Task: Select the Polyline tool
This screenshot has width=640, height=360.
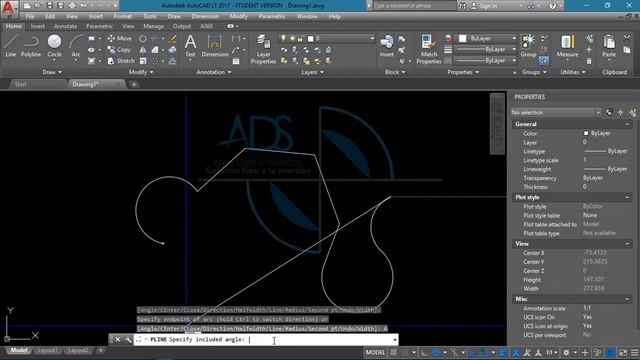Action: pyautogui.click(x=31, y=46)
